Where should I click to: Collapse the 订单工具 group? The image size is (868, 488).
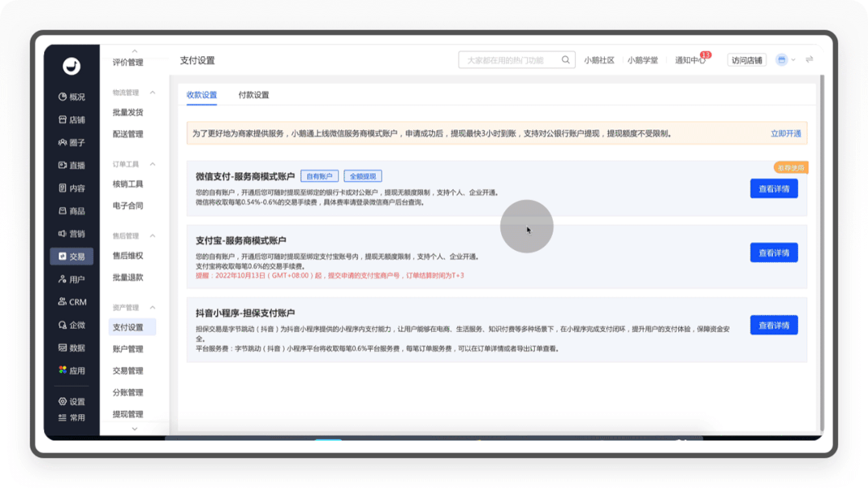pos(153,164)
